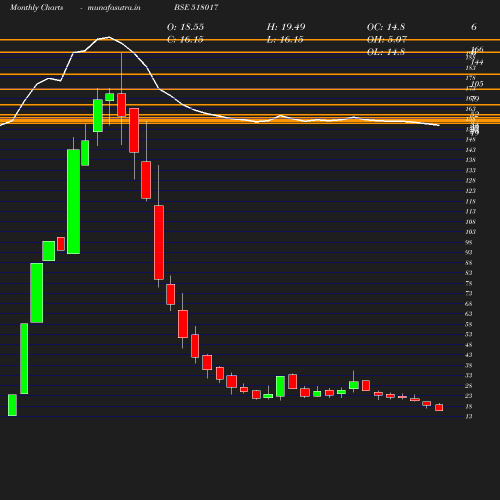Click the 148 price axis label
Screen dimensions: 500x500
coord(470,139)
